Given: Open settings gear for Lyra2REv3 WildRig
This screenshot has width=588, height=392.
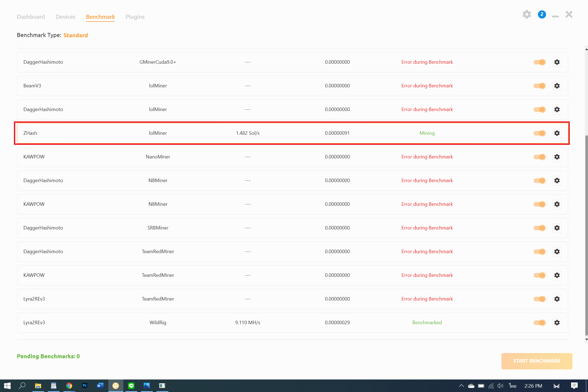Looking at the screenshot, I should [x=557, y=323].
